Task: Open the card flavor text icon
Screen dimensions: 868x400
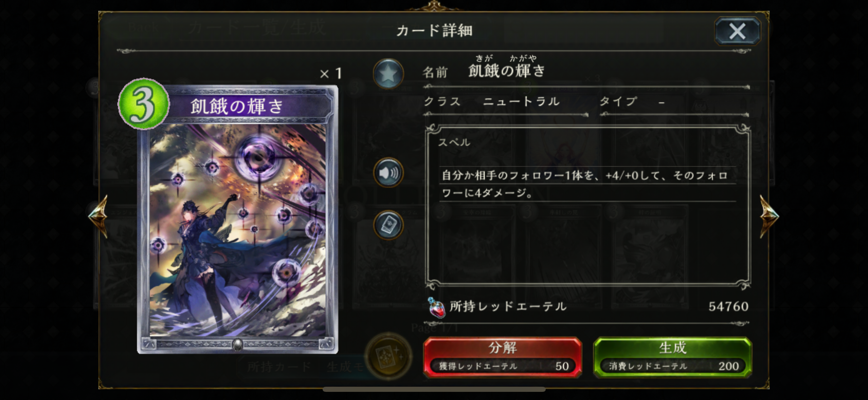Action: pos(388,225)
